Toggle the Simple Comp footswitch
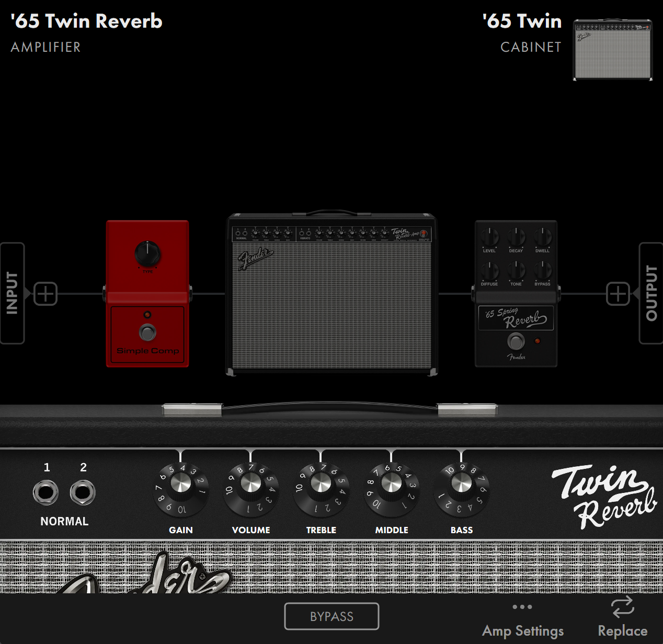Viewport: 663px width, 644px height. (x=147, y=332)
